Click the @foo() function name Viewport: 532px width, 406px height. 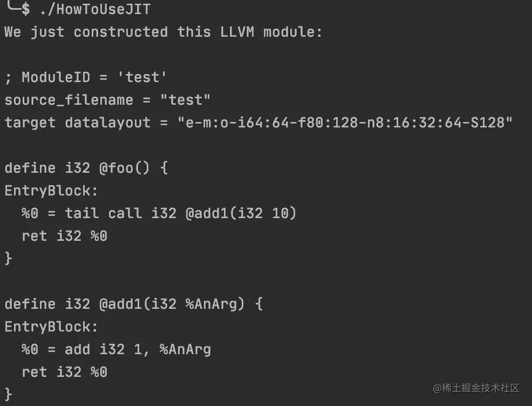coord(124,168)
